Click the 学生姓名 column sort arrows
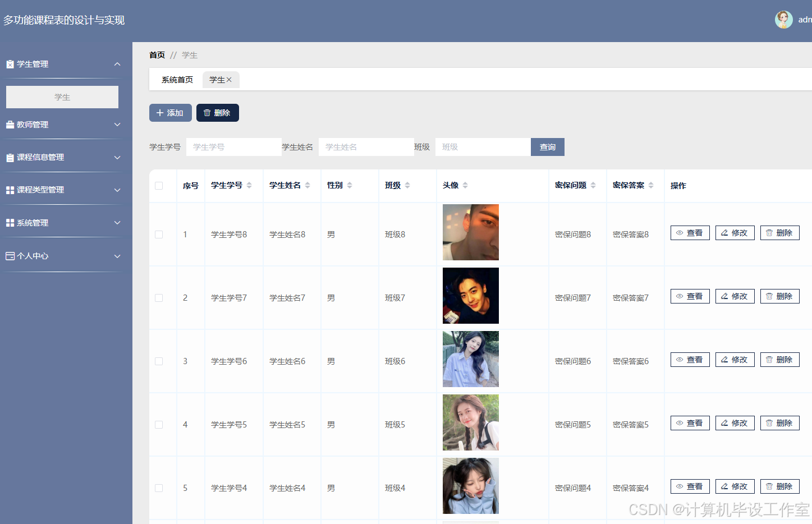The height and width of the screenshot is (524, 812). pos(308,185)
